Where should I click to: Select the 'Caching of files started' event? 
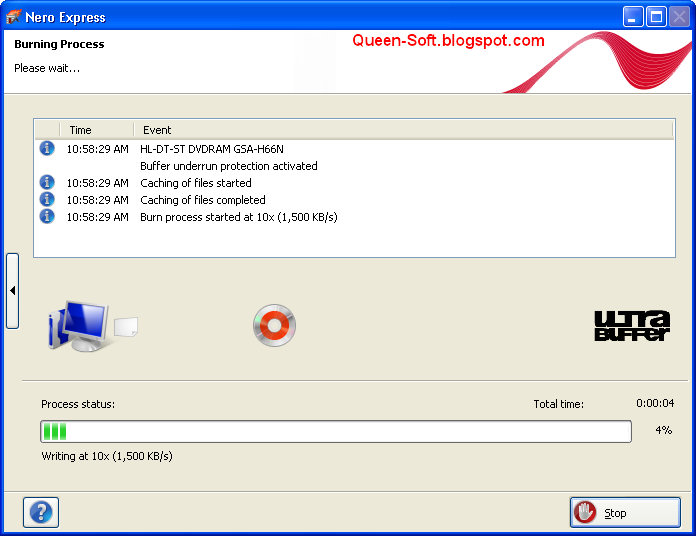tap(196, 183)
